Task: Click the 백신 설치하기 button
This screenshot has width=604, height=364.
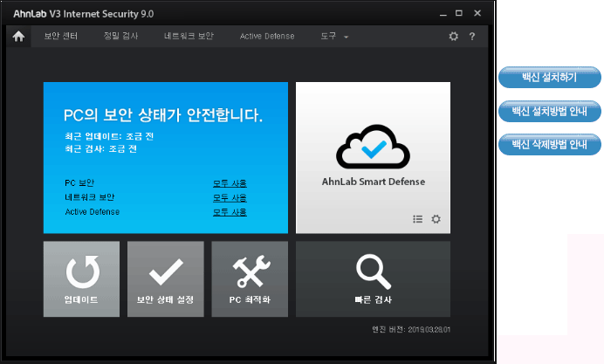Action: [x=550, y=78]
